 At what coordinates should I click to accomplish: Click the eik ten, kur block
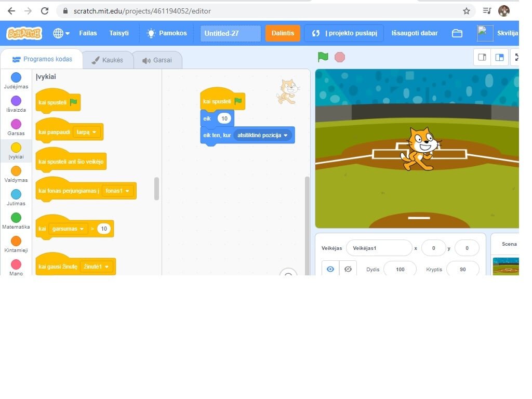pyautogui.click(x=217, y=136)
